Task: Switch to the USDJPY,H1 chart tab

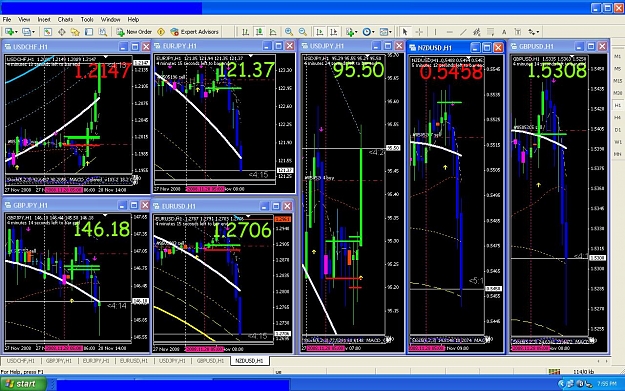Action: point(172,361)
